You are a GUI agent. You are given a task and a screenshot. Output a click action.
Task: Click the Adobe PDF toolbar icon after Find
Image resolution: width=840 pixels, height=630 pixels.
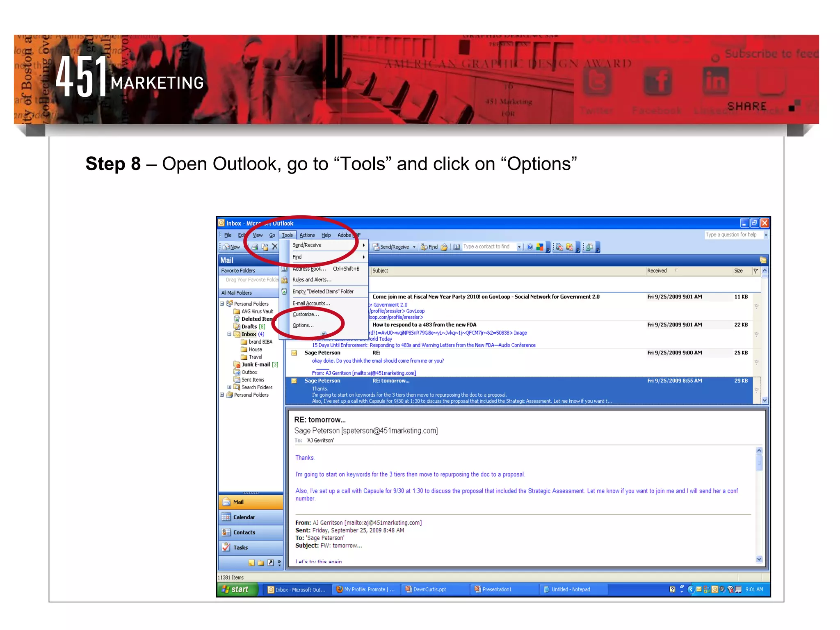pyautogui.click(x=444, y=247)
